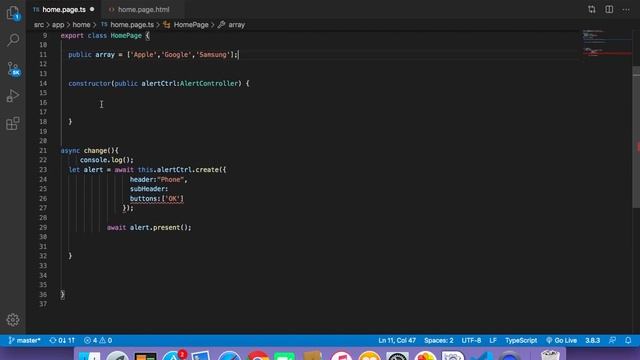Open the Trash in the Dock
This screenshot has width=640, height=360.
pyautogui.click(x=550, y=355)
